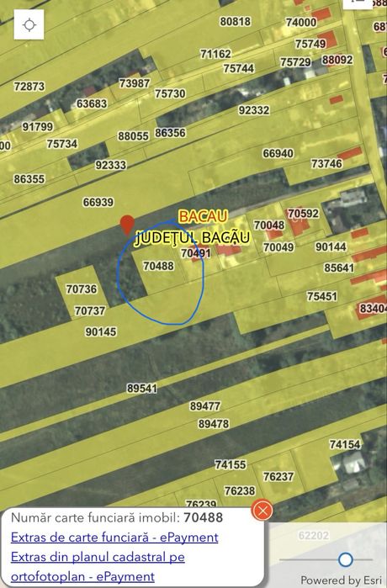
Task: Adjust the layer transparency slider handle
Action: pyautogui.click(x=346, y=559)
